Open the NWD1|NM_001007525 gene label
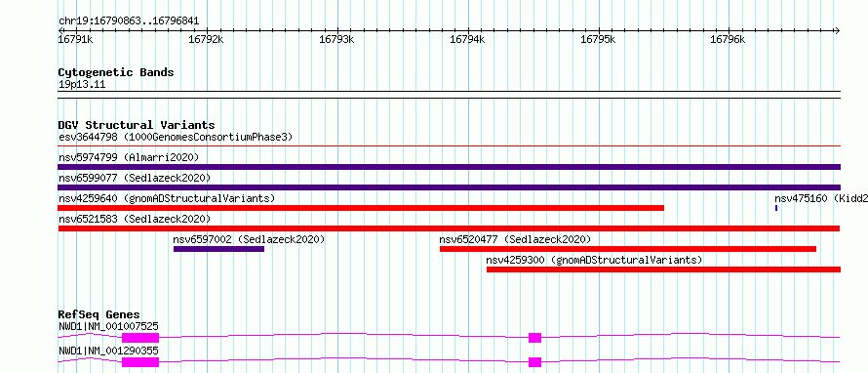 [108, 326]
